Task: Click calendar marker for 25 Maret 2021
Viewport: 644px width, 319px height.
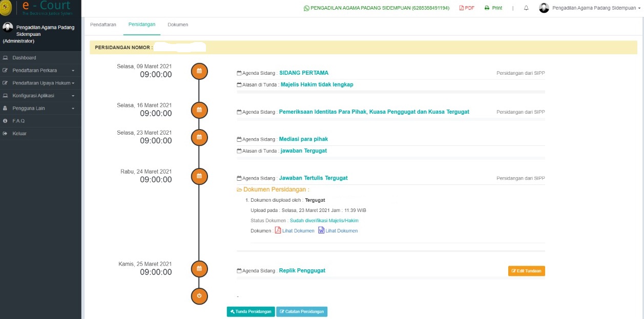Action: coord(199,268)
